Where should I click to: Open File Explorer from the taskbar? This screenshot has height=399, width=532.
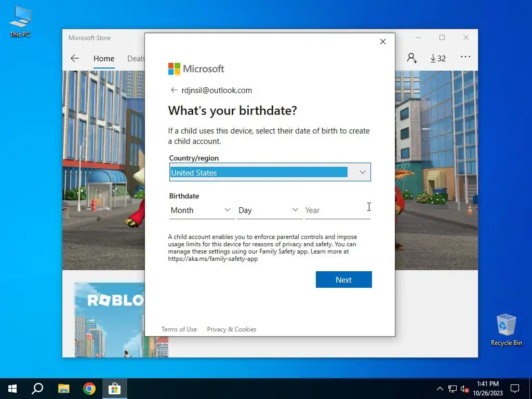63,389
